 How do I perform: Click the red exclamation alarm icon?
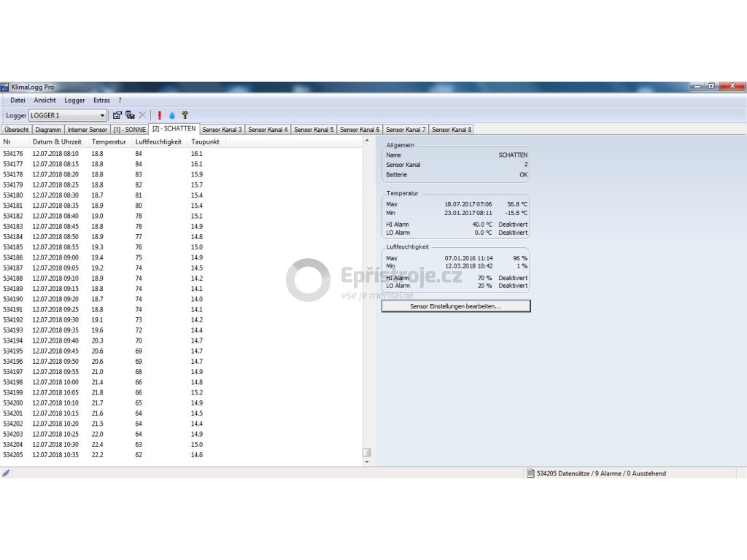click(160, 115)
